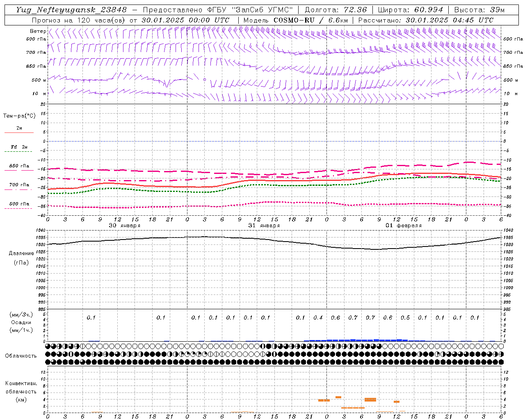Select the 0.5 precipitation value

[405, 317]
